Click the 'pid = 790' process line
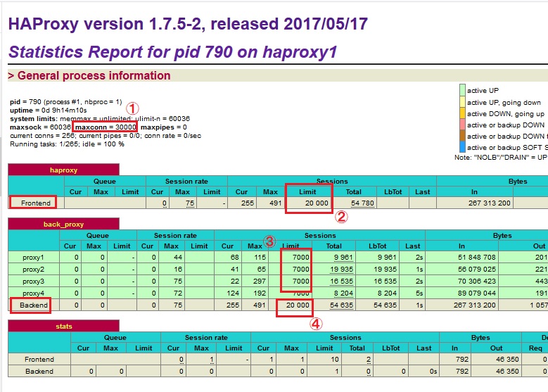 [65, 102]
